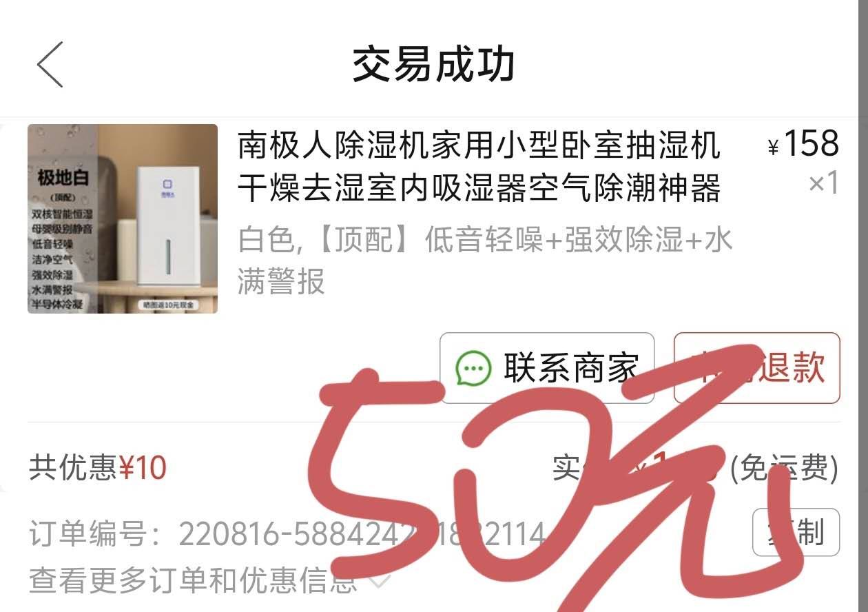Expand more order info via chevron
The height and width of the screenshot is (612, 868).
(380, 583)
